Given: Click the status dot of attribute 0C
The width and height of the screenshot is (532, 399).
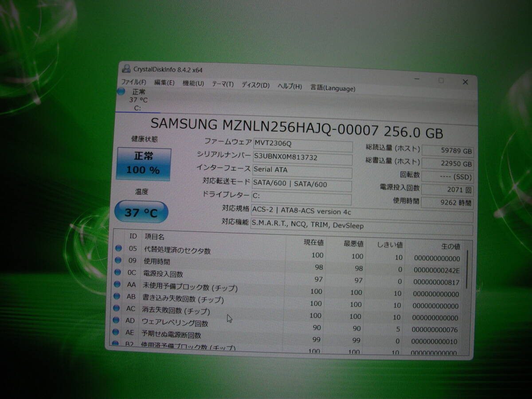Looking at the screenshot, I should coord(117,272).
